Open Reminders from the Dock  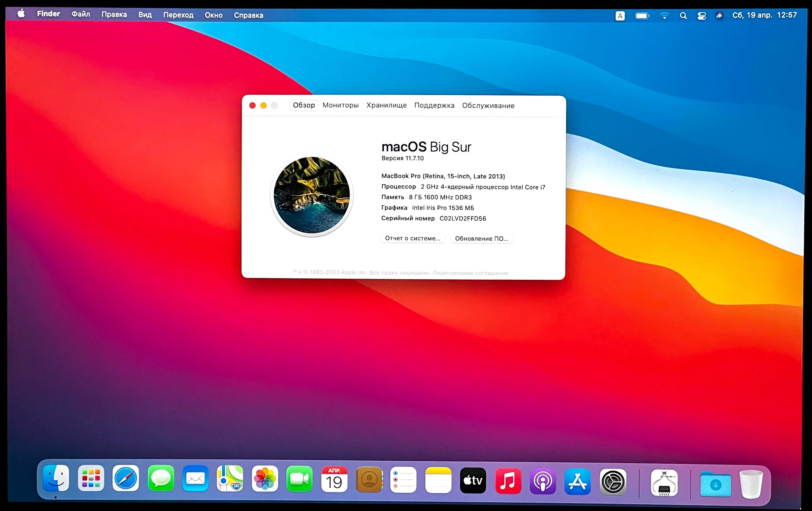(x=404, y=480)
